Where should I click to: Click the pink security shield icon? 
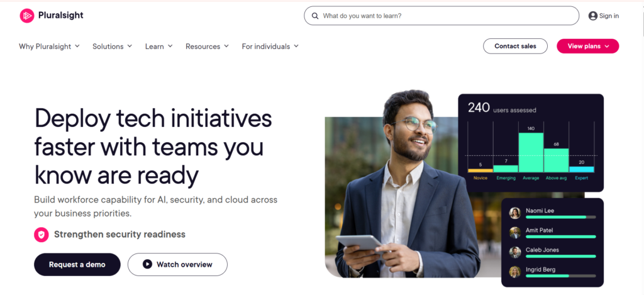tap(41, 235)
